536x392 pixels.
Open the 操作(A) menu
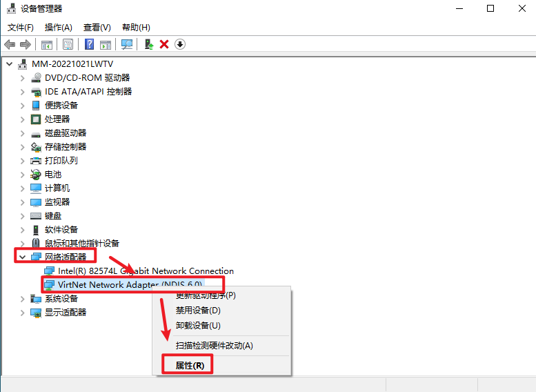pyautogui.click(x=58, y=28)
